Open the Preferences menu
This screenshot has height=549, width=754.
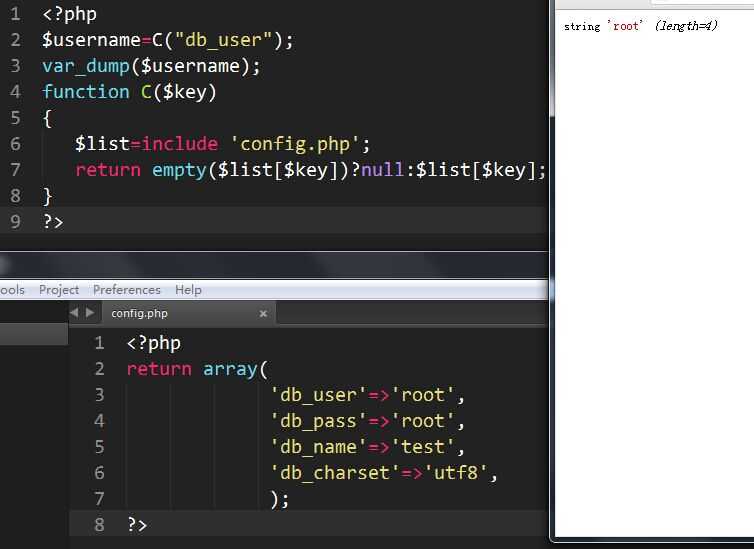(126, 290)
